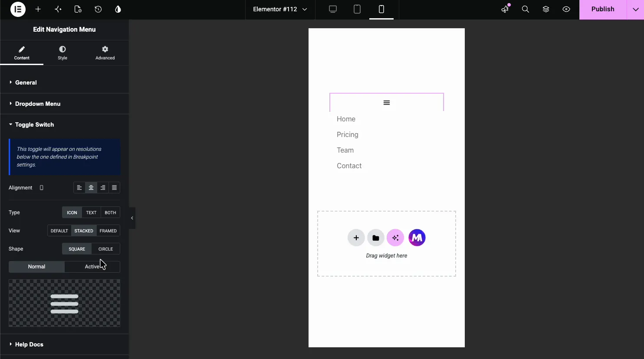The width and height of the screenshot is (644, 359).
Task: Collapse the side panel with arrow handle
Action: pyautogui.click(x=132, y=218)
